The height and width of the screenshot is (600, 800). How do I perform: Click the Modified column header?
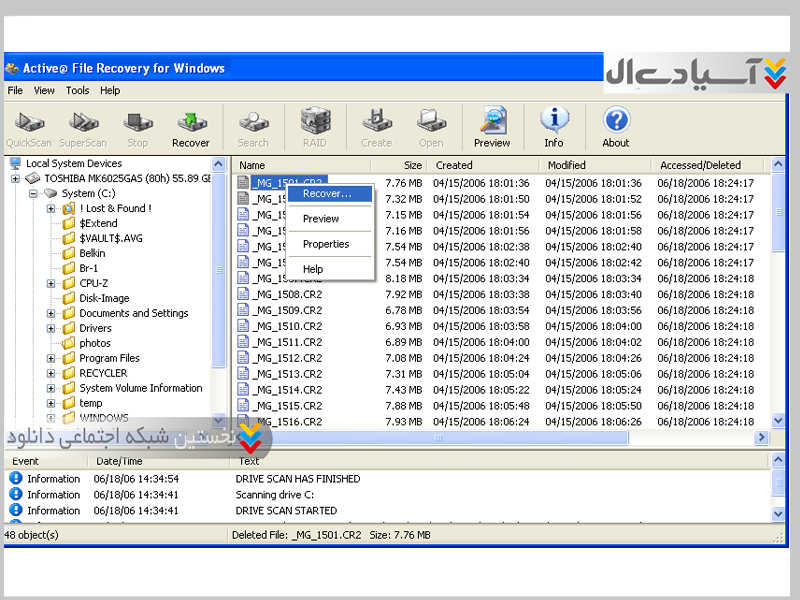pos(566,166)
